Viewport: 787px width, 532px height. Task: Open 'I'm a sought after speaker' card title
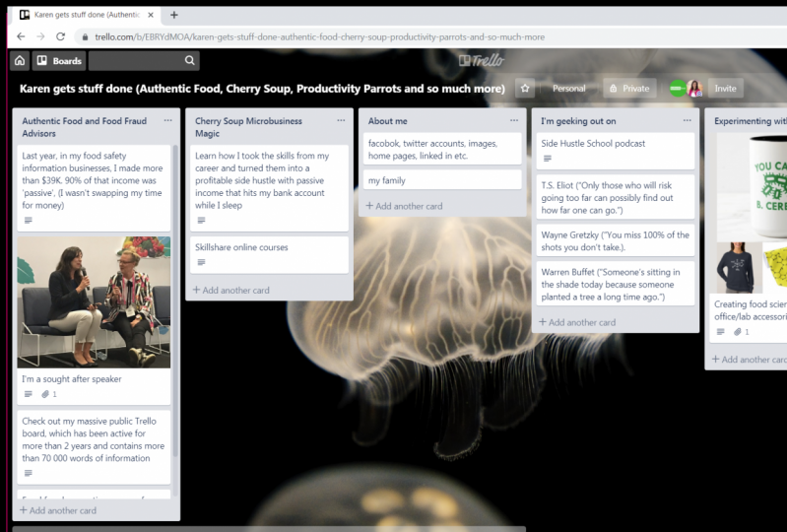click(x=72, y=379)
